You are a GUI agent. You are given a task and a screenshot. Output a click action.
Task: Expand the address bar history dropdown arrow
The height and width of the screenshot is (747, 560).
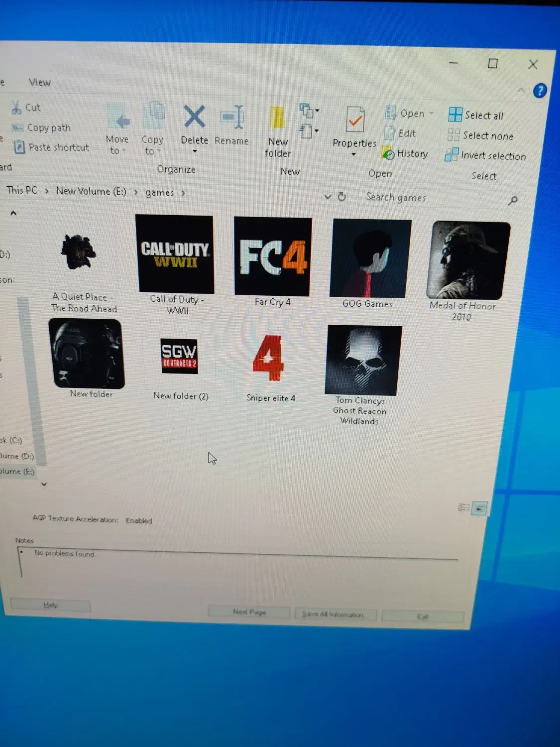[328, 197]
